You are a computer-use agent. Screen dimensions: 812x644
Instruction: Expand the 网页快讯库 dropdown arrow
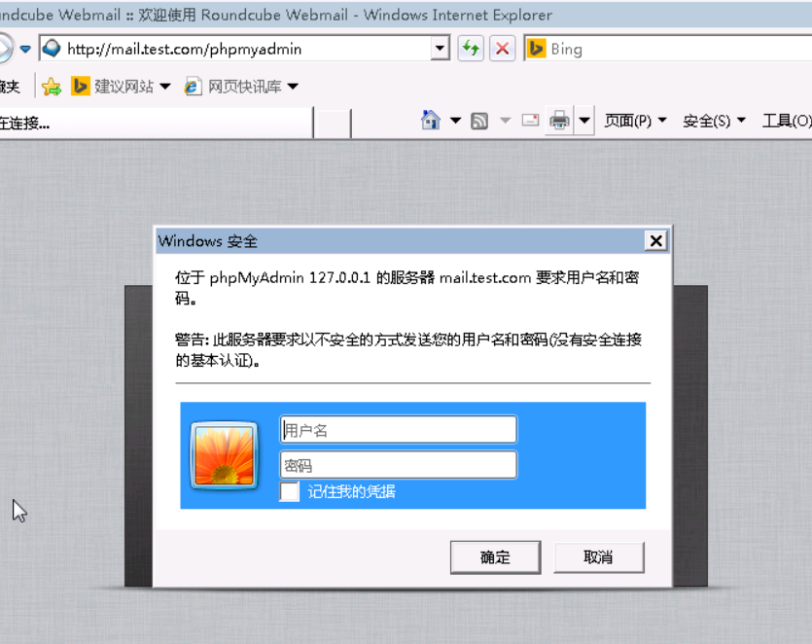click(293, 87)
